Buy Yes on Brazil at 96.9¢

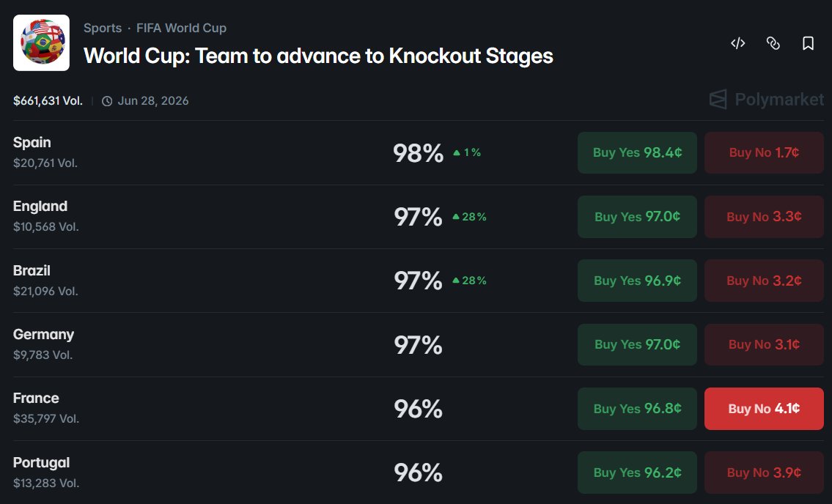pyautogui.click(x=637, y=281)
